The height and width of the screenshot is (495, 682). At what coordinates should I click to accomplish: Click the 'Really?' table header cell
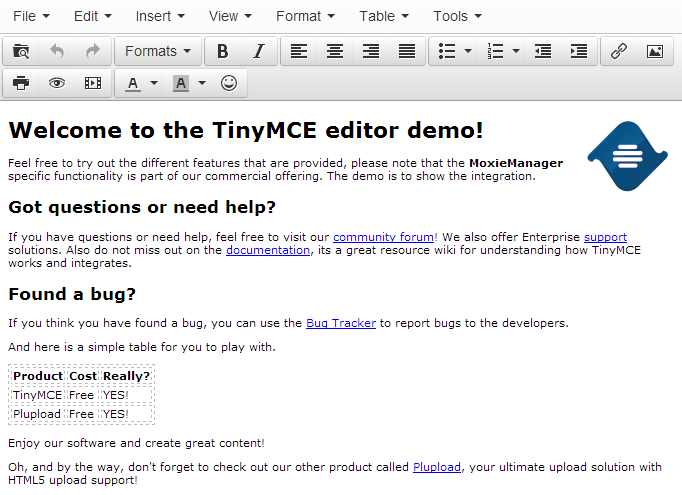(x=126, y=376)
